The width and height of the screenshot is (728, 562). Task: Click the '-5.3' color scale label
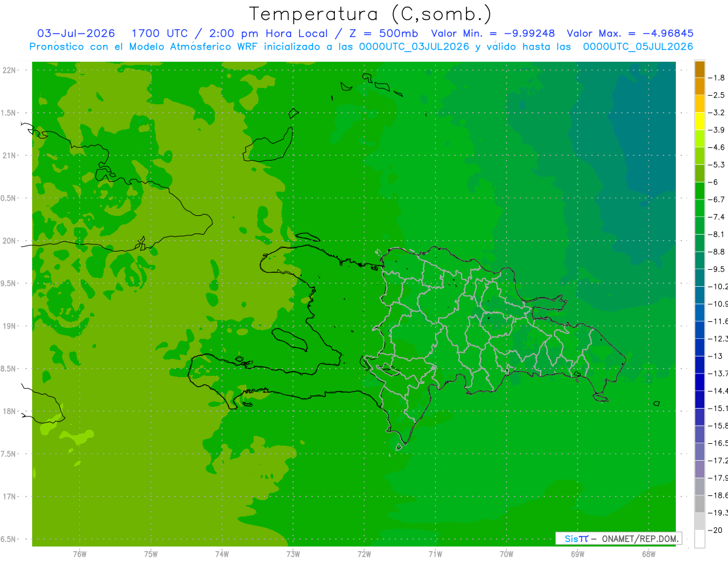(717, 164)
